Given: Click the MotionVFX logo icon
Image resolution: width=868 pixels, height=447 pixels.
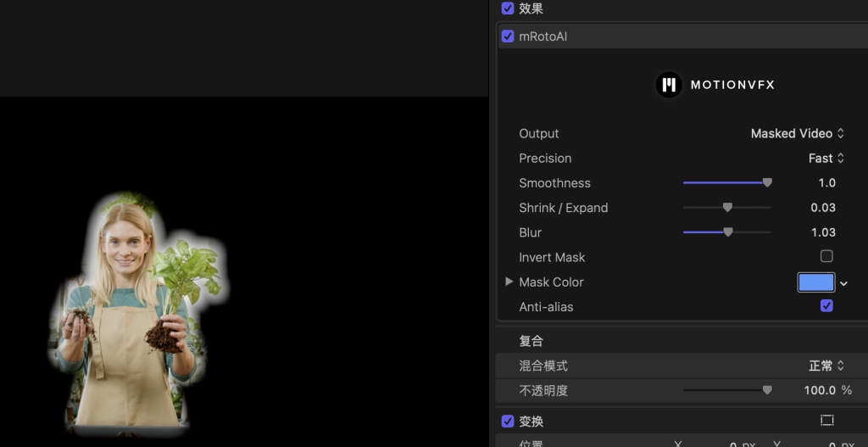Looking at the screenshot, I should pos(669,85).
